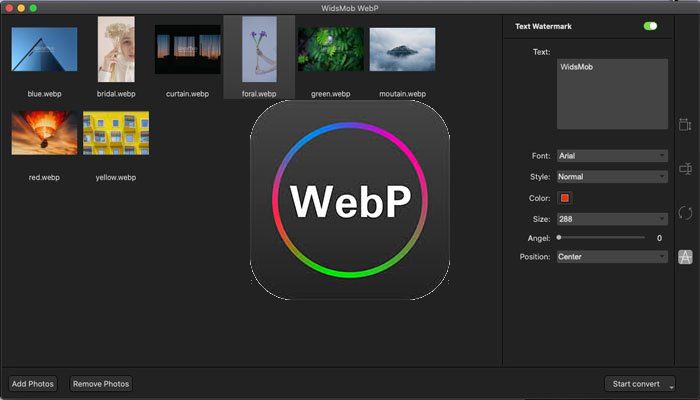Select the green.webp thumbnail
Viewport: 700px width, 400px height.
pos(331,49)
